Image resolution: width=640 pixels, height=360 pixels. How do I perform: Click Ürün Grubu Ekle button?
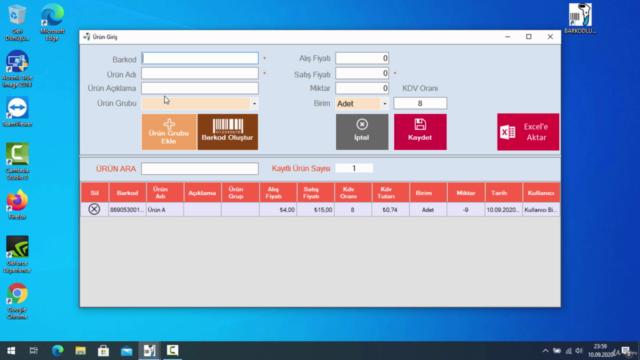(x=169, y=132)
